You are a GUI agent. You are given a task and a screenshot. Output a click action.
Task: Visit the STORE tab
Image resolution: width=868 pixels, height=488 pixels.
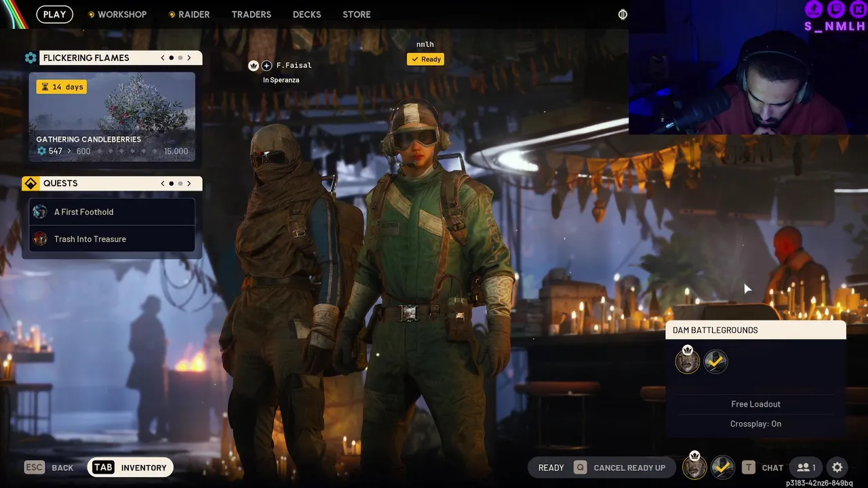point(357,14)
